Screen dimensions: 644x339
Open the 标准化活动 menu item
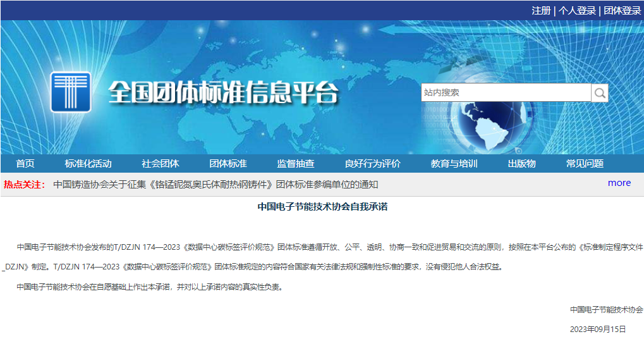click(x=88, y=164)
